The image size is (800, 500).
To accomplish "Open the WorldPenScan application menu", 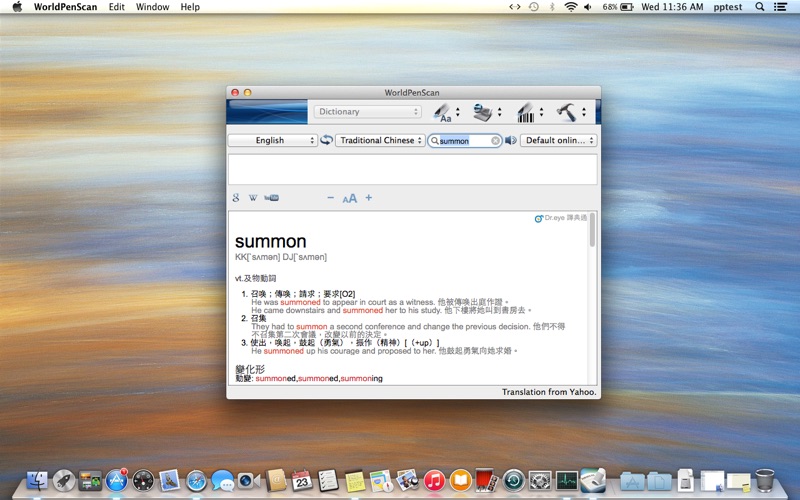I will click(65, 7).
